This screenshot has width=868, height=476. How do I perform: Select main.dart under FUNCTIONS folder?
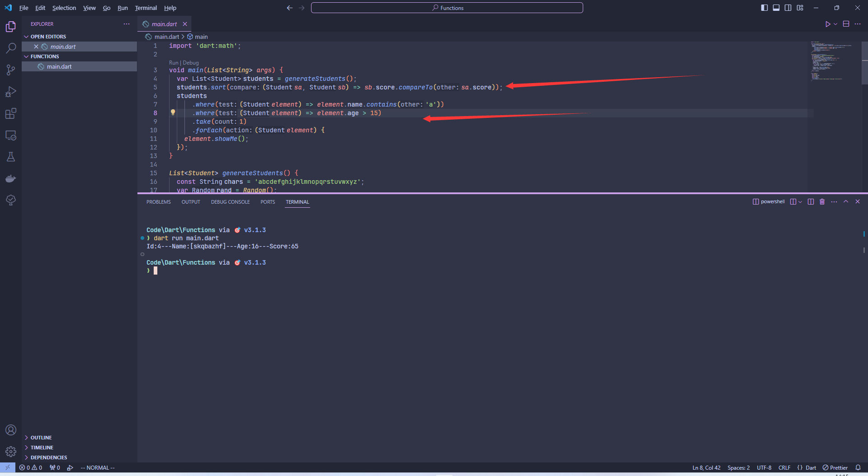[80, 66]
